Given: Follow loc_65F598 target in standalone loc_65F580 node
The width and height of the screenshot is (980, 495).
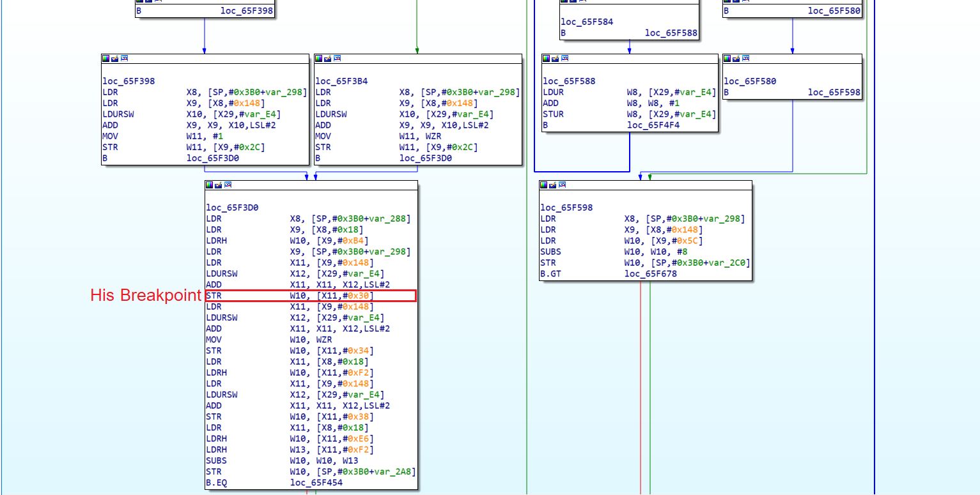Looking at the screenshot, I should (834, 92).
